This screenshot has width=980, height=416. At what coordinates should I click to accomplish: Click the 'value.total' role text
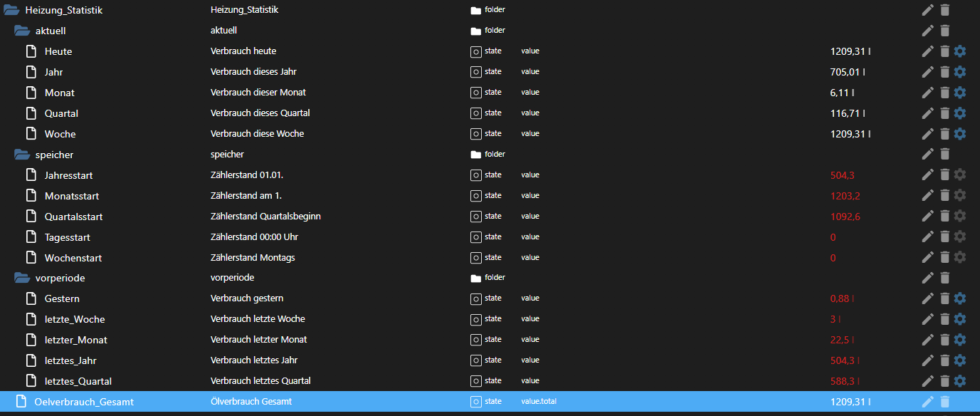tap(539, 402)
